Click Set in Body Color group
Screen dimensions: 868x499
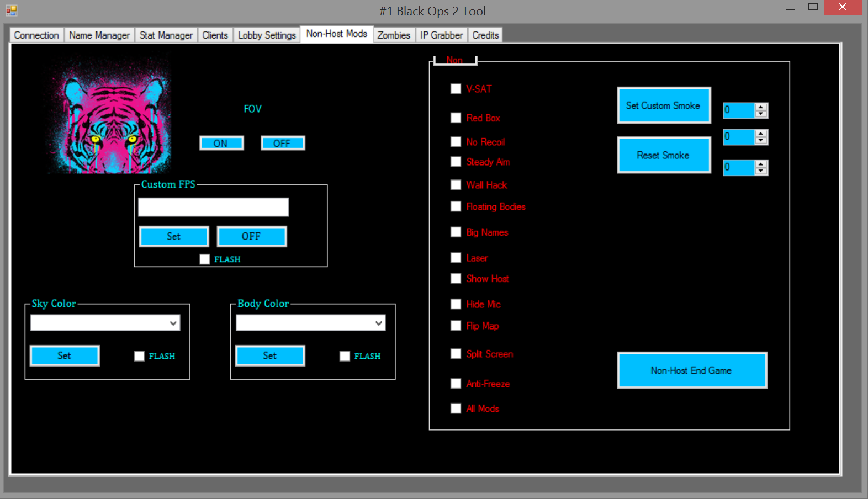pyautogui.click(x=270, y=355)
